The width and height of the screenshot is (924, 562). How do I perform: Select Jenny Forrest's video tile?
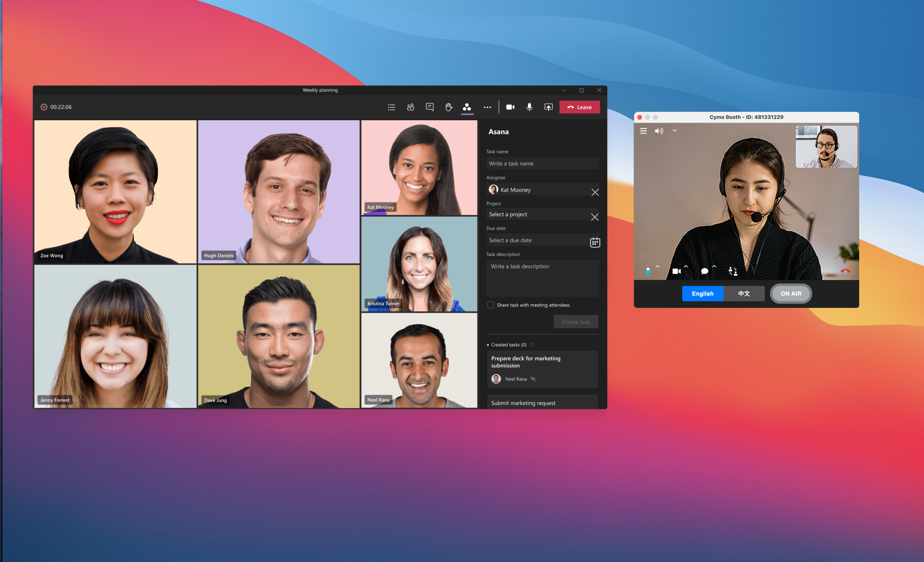coord(115,336)
